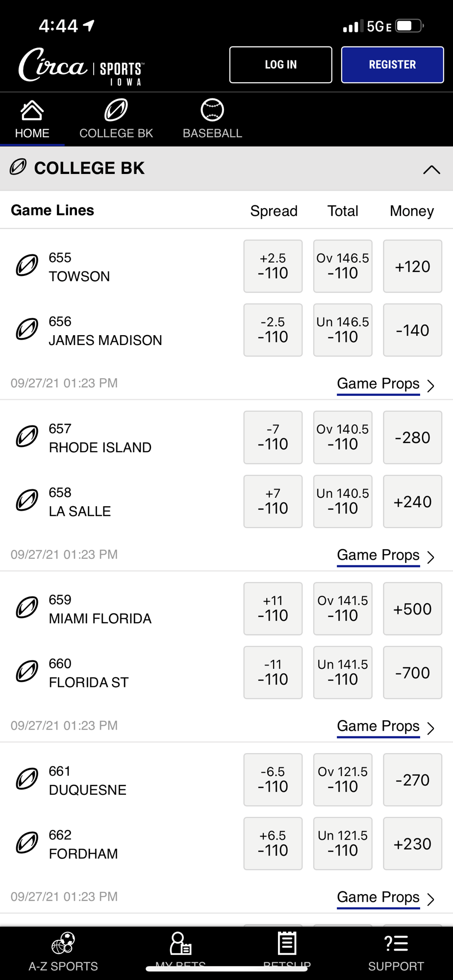Open the My Bets icon

(180, 943)
